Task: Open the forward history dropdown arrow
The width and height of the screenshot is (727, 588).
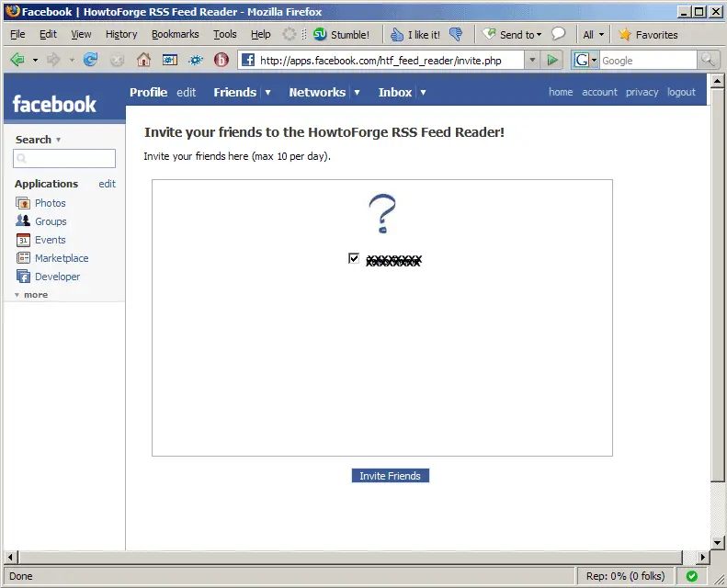Action: point(72,61)
